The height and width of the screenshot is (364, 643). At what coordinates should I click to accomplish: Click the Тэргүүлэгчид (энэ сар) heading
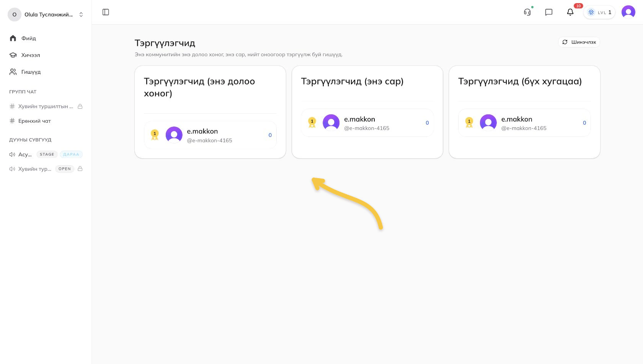pyautogui.click(x=352, y=81)
